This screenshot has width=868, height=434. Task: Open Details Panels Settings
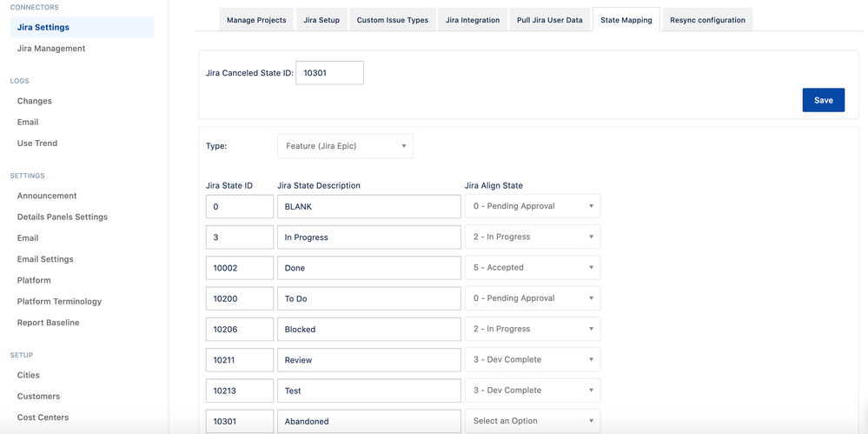[62, 217]
